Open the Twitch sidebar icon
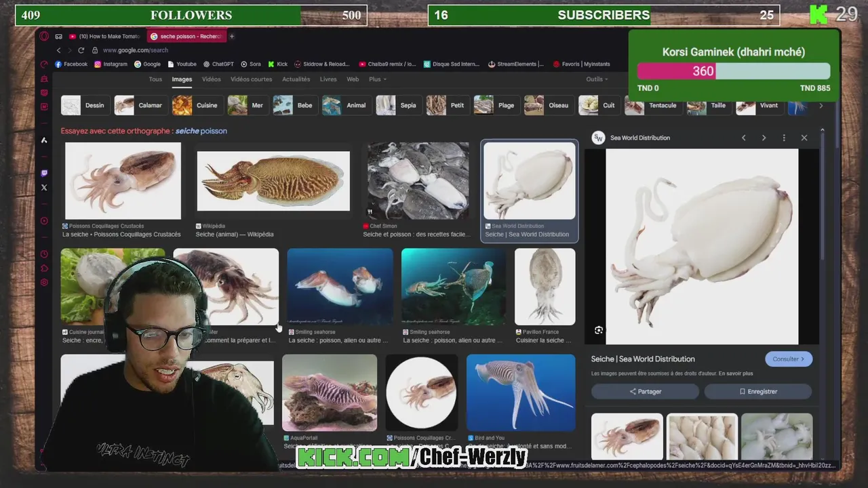Viewport: 868px width, 488px height. (x=44, y=174)
